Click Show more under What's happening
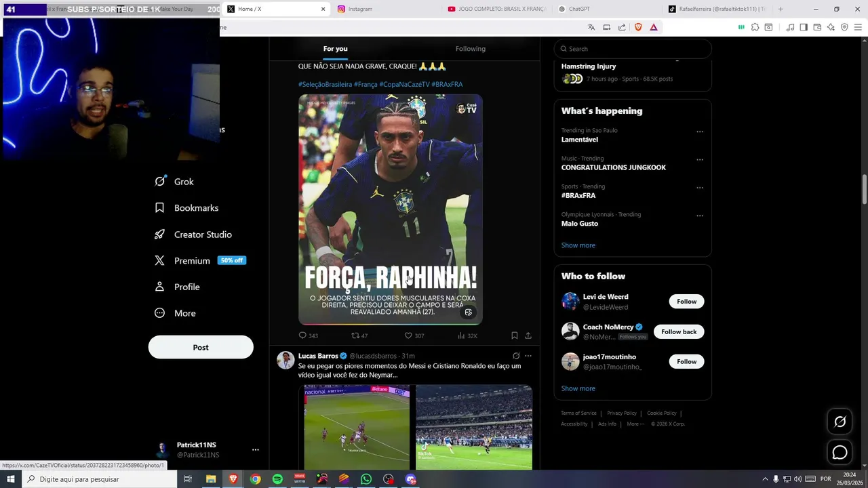Screen dimensions: 868x488 (x=578, y=245)
